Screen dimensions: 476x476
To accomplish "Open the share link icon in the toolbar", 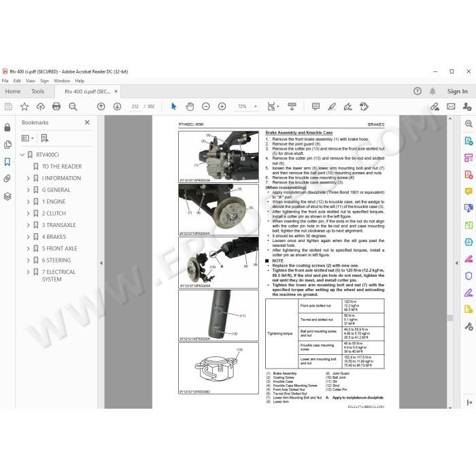I will point(435,107).
